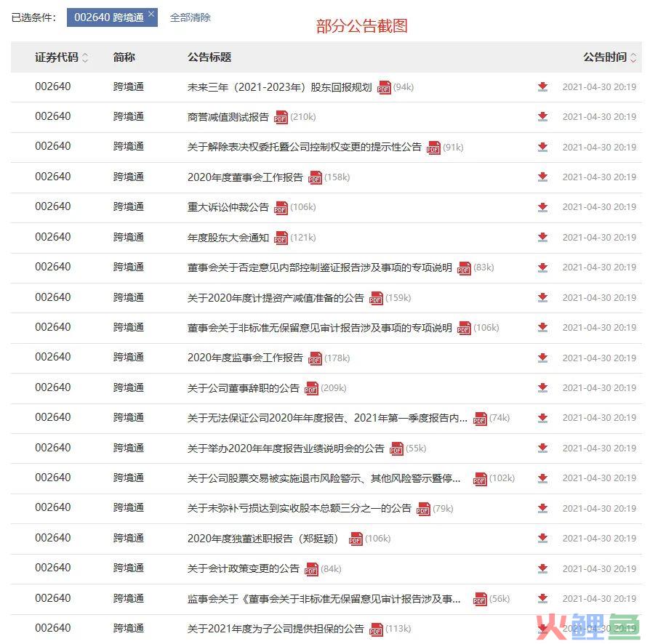This screenshot has height=644, width=658.
Task: Open PDF icon for 无法保证公司2020年年度报告公告
Action: (480, 419)
